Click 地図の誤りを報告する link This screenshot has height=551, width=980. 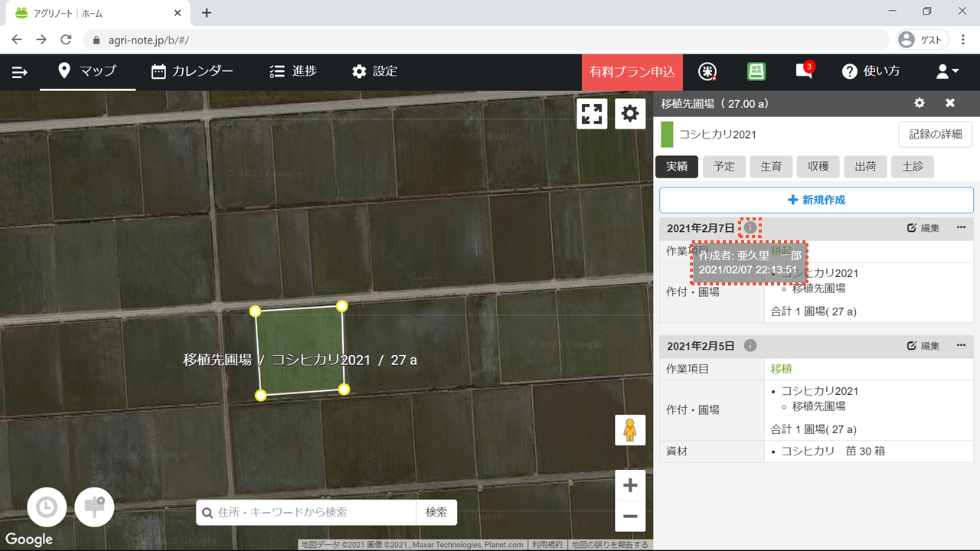pyautogui.click(x=610, y=545)
